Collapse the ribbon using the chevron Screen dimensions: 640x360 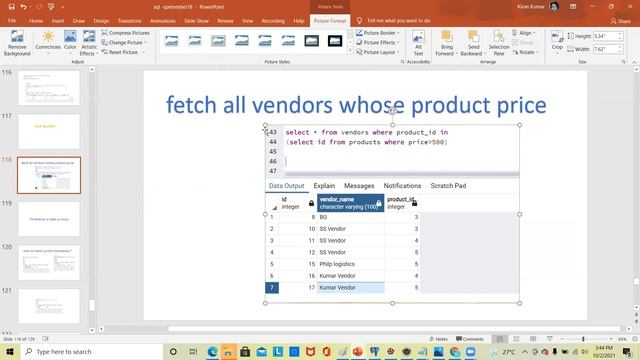coord(634,62)
